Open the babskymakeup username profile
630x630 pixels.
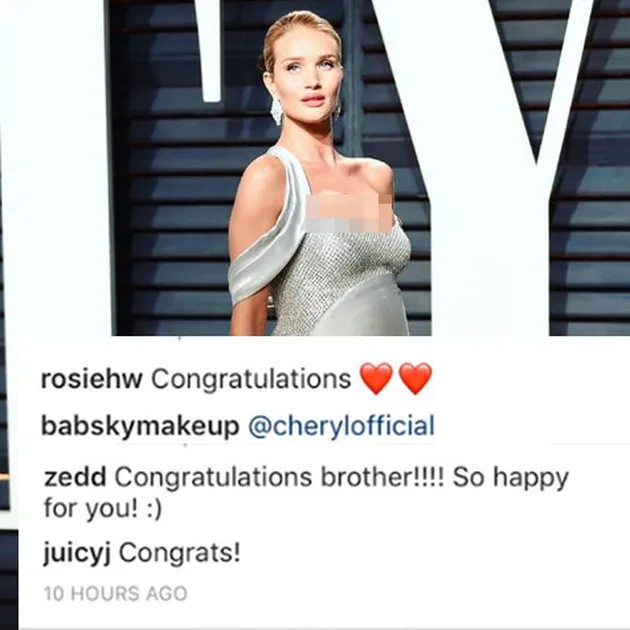click(x=140, y=427)
